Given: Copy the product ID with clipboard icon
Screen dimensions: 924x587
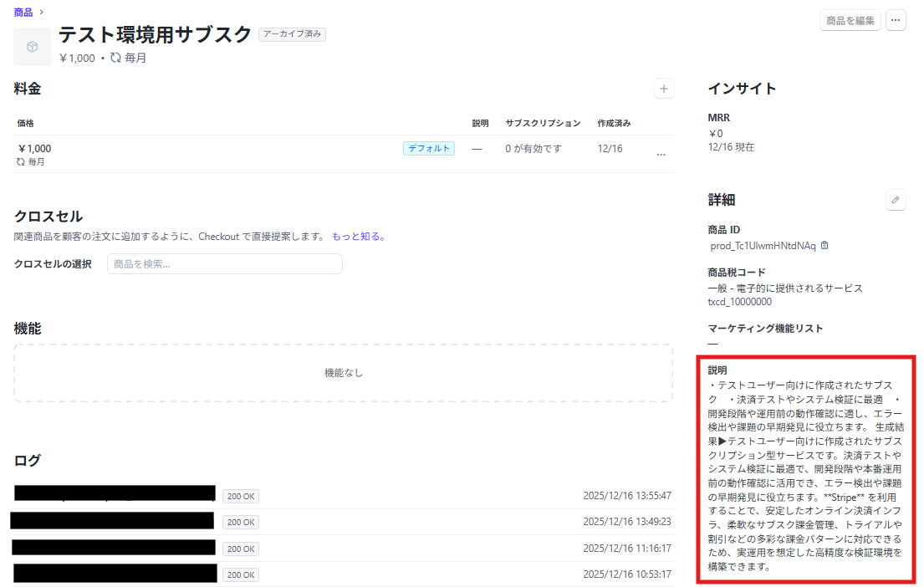Looking at the screenshot, I should pyautogui.click(x=824, y=246).
